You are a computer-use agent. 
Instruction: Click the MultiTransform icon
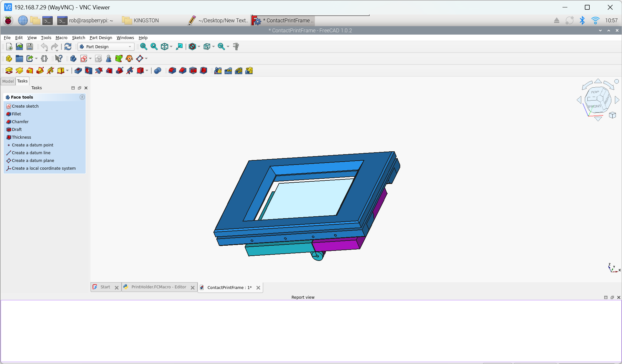[249, 70]
